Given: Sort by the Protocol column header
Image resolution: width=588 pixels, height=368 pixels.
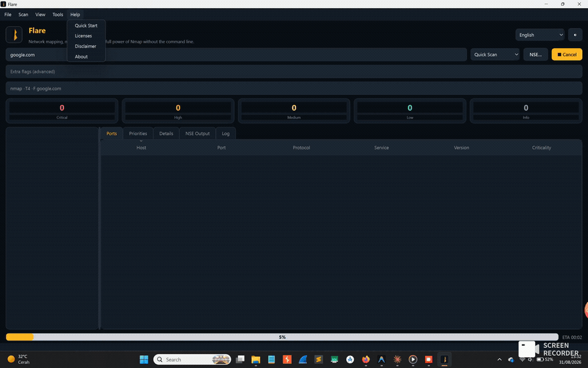Looking at the screenshot, I should pyautogui.click(x=301, y=148).
